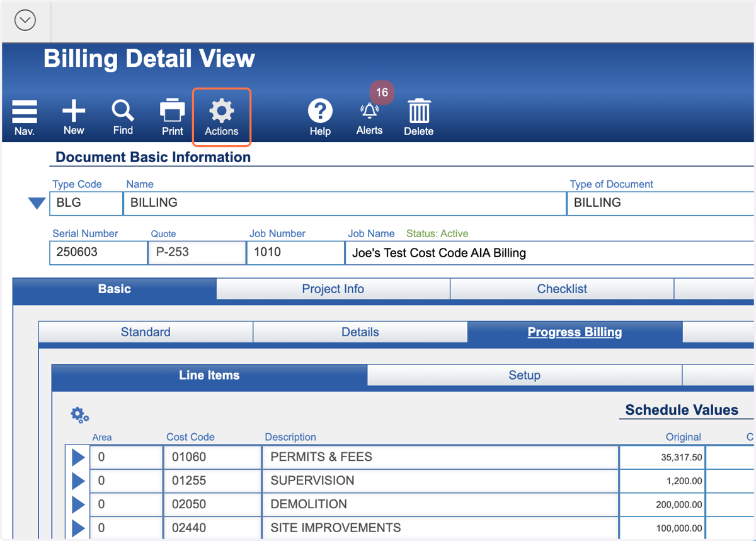The image size is (756, 541).
Task: Click the Area cell in SITE IMPROVEMENTS row
Action: pyautogui.click(x=126, y=528)
